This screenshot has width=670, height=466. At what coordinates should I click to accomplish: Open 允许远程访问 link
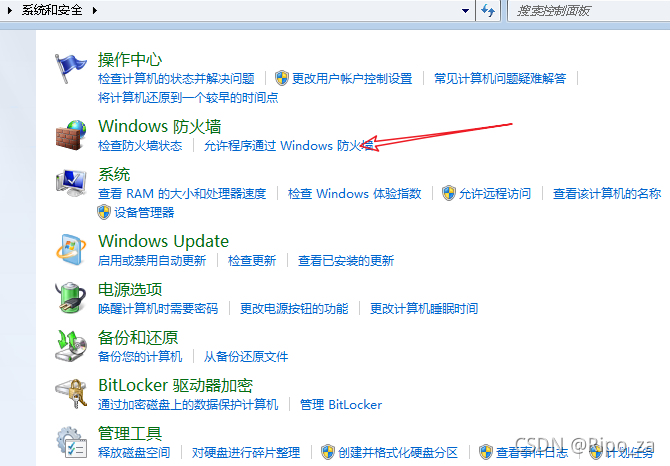pyautogui.click(x=495, y=193)
